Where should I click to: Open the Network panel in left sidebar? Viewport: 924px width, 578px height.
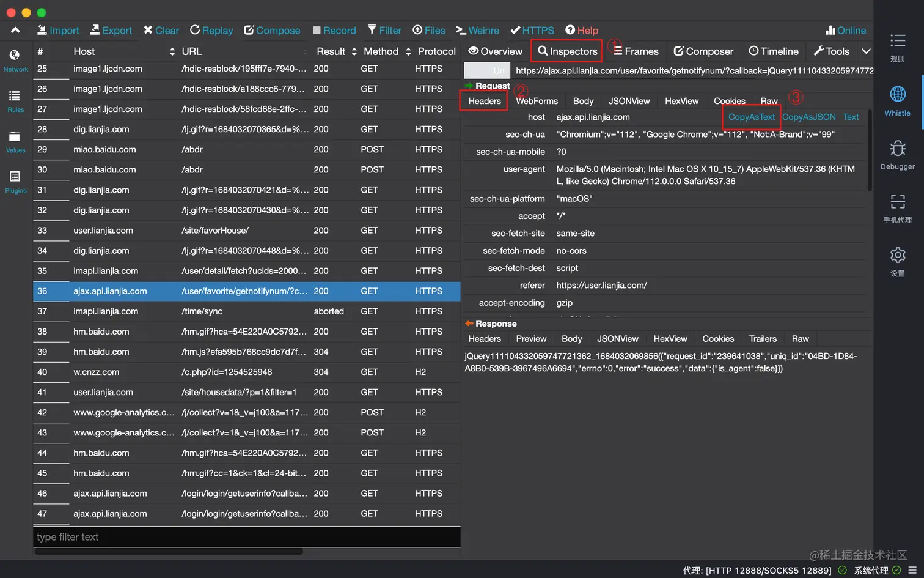click(x=15, y=61)
